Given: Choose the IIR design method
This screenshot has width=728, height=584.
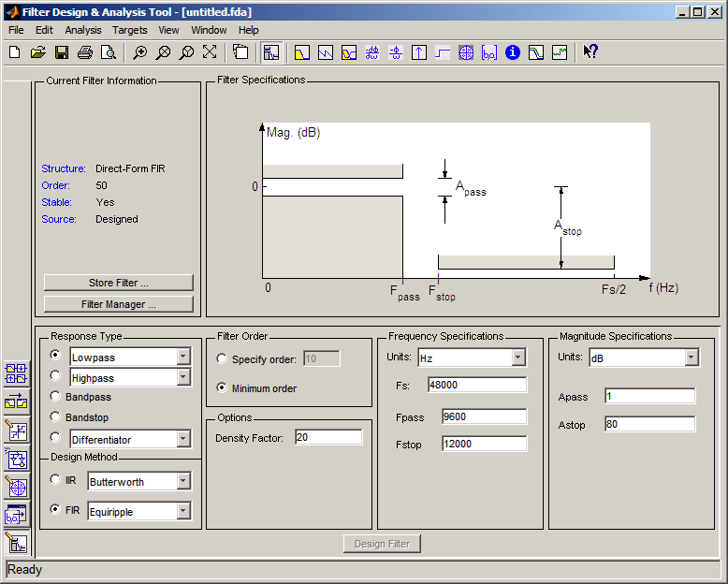Looking at the screenshot, I should (x=55, y=480).
